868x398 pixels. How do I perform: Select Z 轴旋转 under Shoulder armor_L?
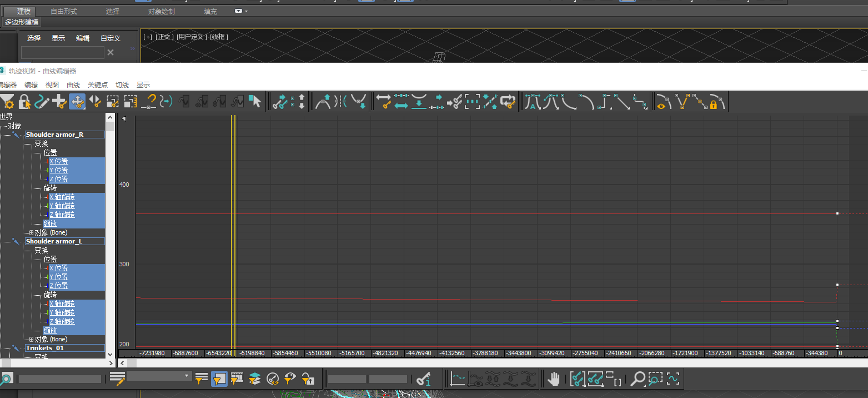(62, 321)
